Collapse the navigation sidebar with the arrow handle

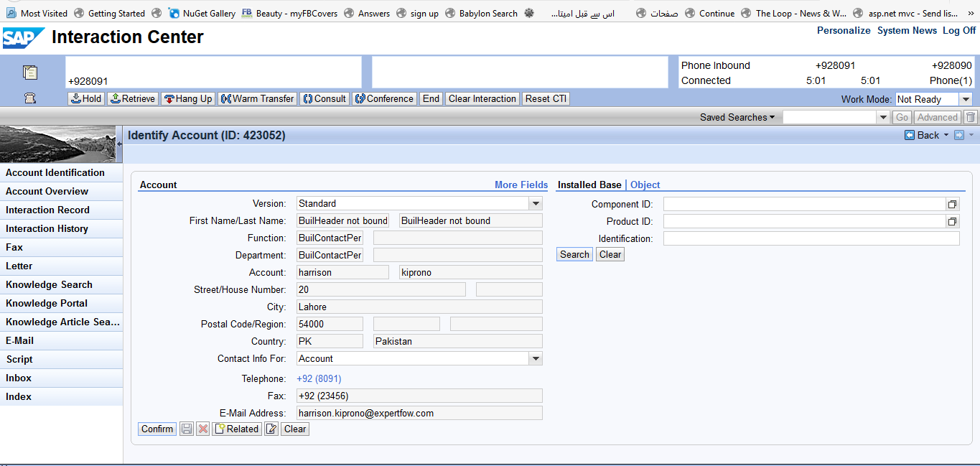coord(119,144)
